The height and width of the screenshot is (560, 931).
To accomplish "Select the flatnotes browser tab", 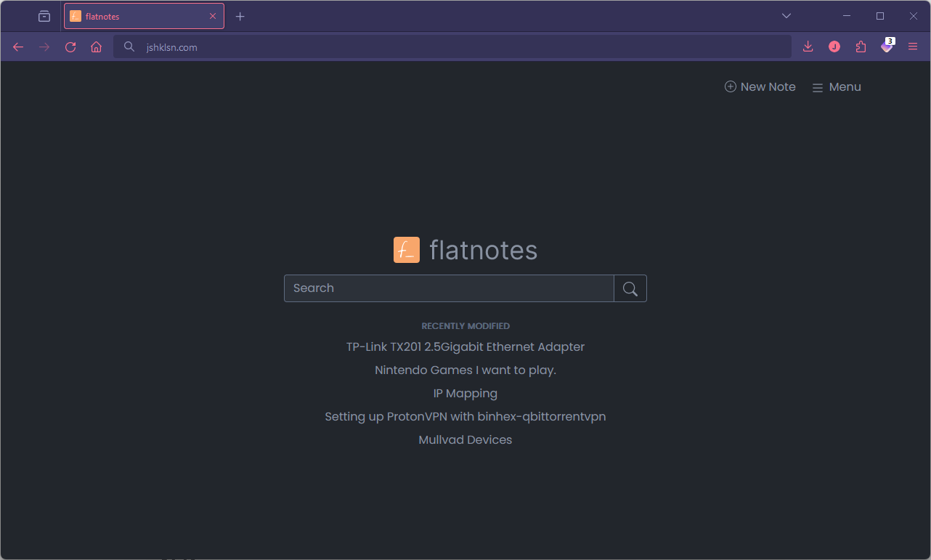I will (144, 16).
